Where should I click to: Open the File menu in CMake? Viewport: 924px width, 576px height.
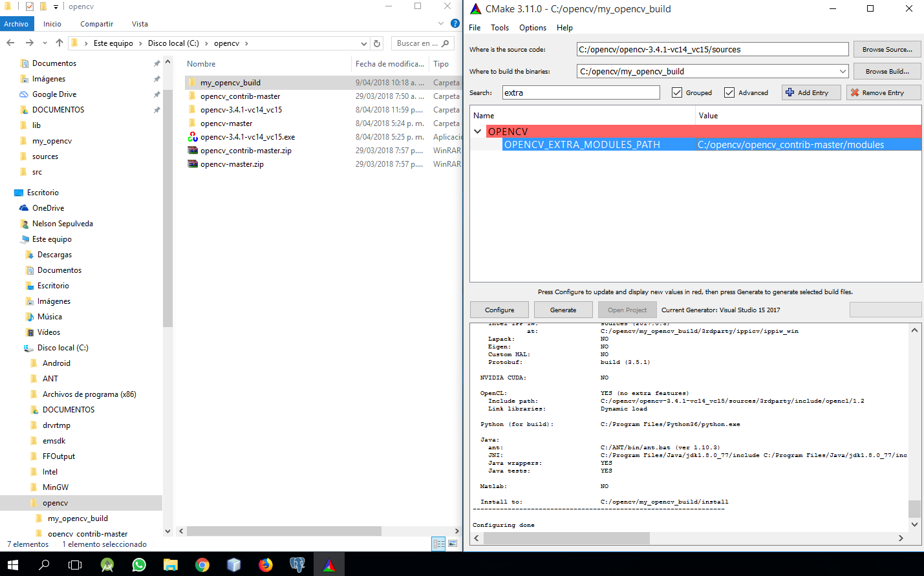click(x=475, y=28)
